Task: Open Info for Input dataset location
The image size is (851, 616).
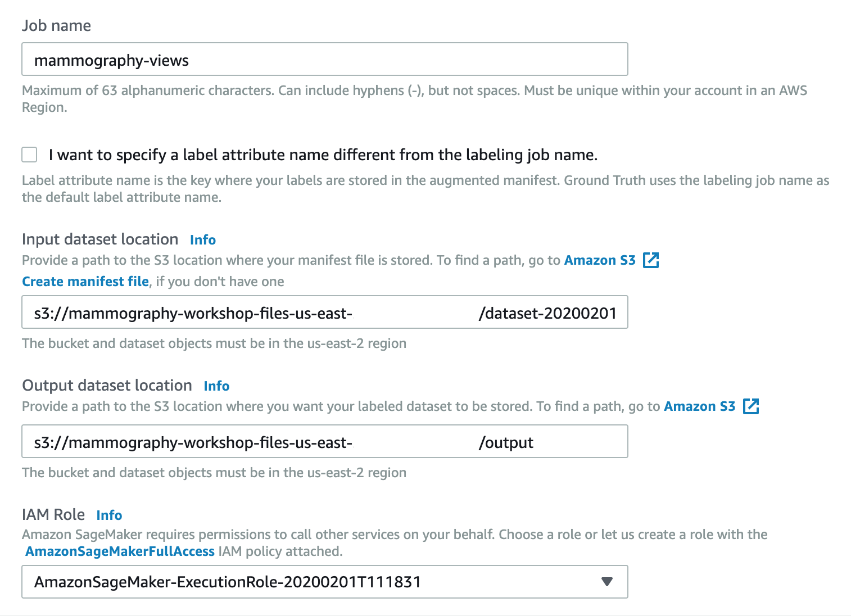Action: (203, 240)
